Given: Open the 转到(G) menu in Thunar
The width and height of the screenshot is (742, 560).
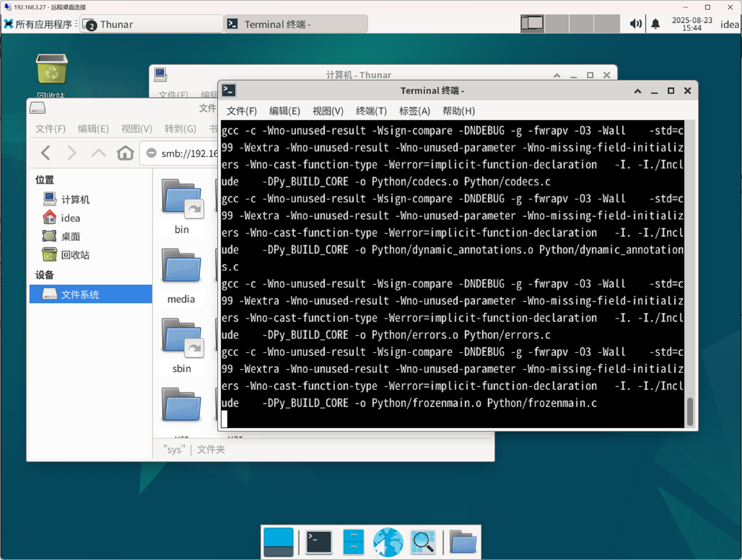Looking at the screenshot, I should click(x=180, y=128).
